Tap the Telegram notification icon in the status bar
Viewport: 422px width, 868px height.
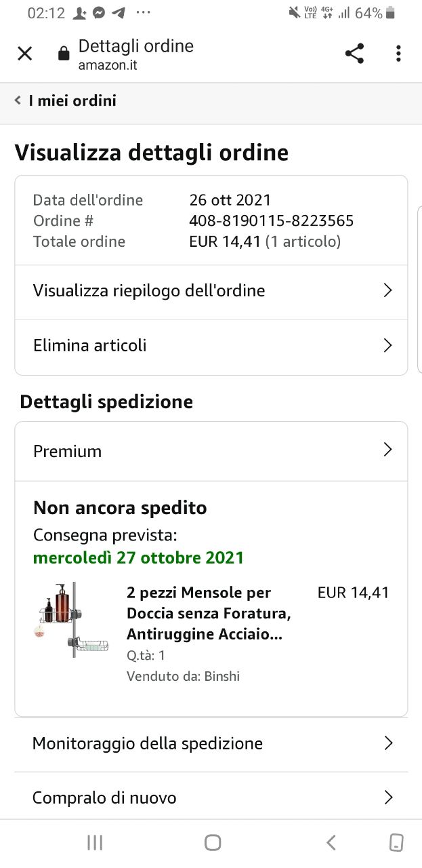point(119,13)
